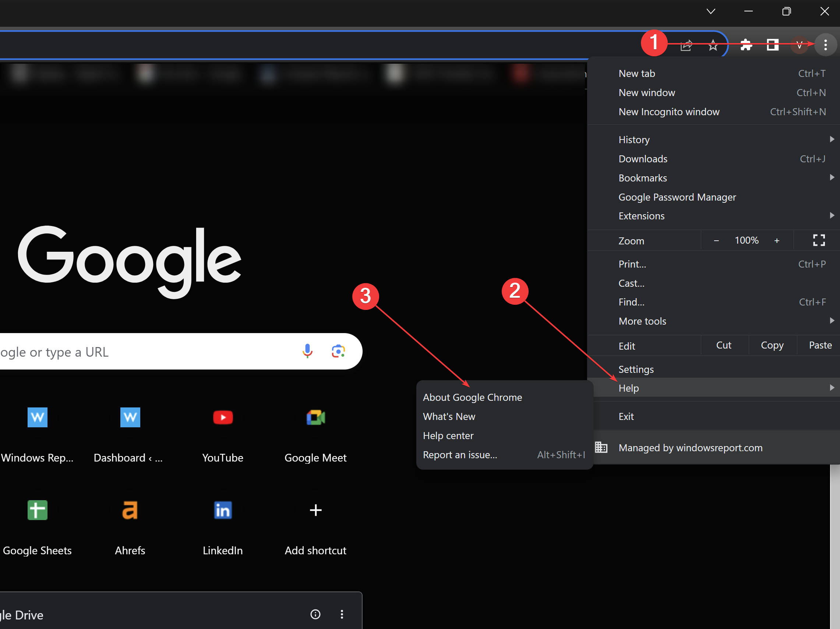Screen dimensions: 840x629
Task: Open the side panel icon
Action: [x=772, y=45]
